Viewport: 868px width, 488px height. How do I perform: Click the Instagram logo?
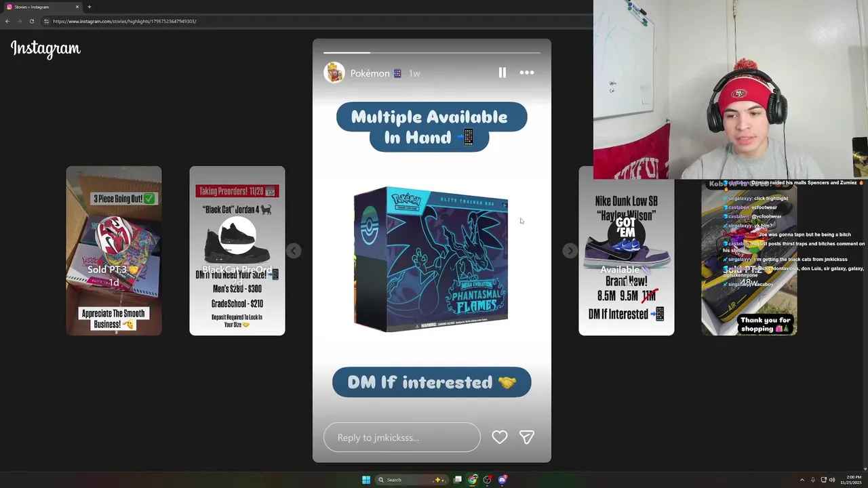tap(45, 49)
